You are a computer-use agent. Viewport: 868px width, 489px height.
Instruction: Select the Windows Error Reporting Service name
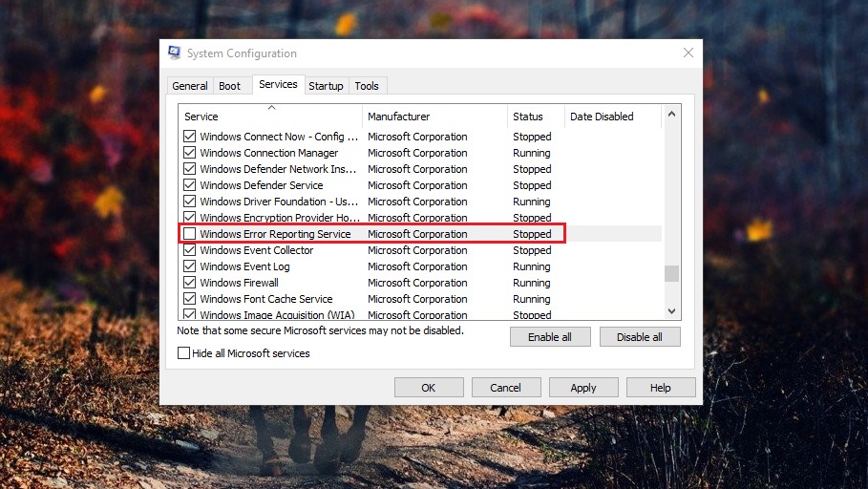pos(275,234)
